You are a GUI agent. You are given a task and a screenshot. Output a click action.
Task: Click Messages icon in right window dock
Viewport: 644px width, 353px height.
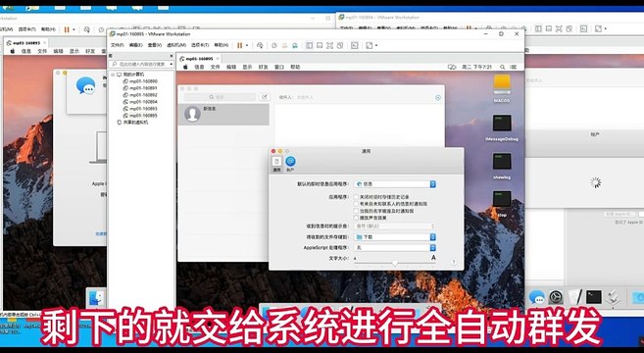coord(536,297)
